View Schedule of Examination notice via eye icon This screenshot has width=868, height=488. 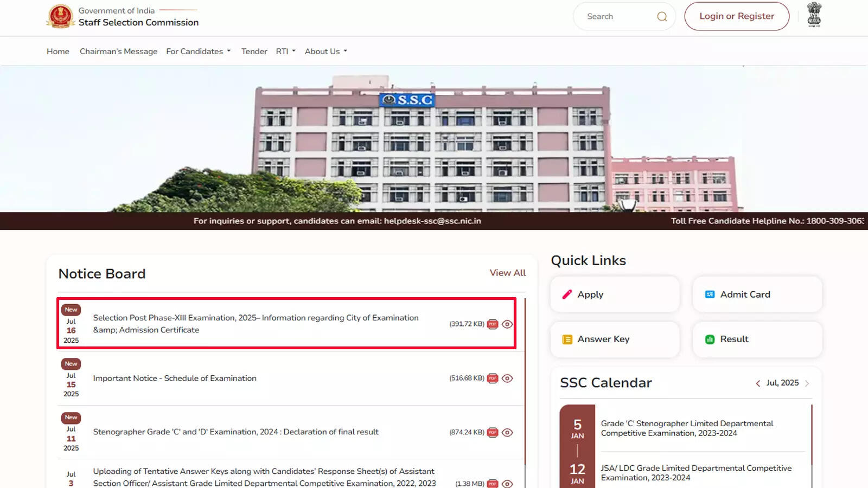pos(507,378)
